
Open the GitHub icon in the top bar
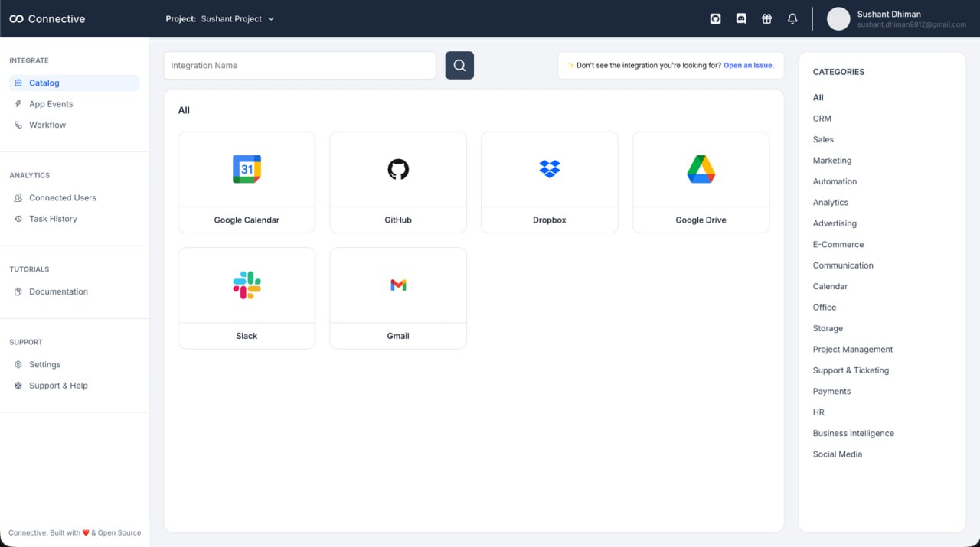pos(715,19)
